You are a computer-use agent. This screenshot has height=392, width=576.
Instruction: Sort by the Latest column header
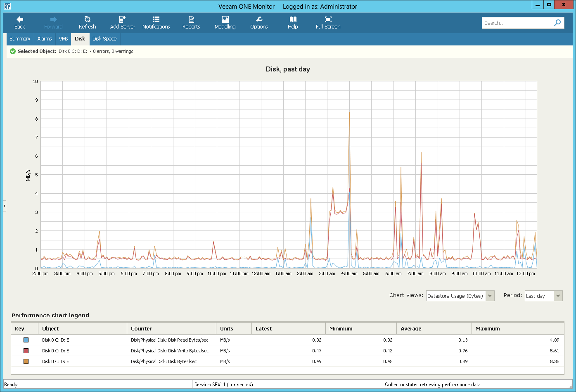click(x=289, y=329)
